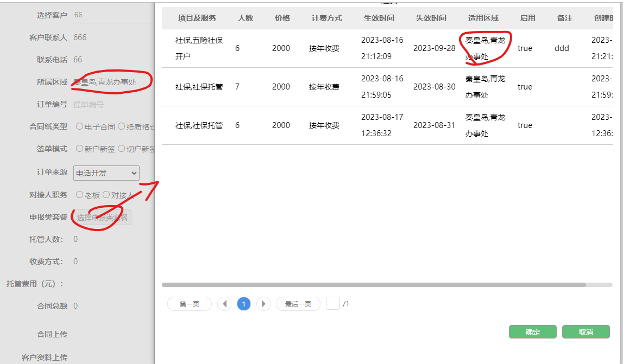
Task: Click 生效时间 column header
Action: 379,18
